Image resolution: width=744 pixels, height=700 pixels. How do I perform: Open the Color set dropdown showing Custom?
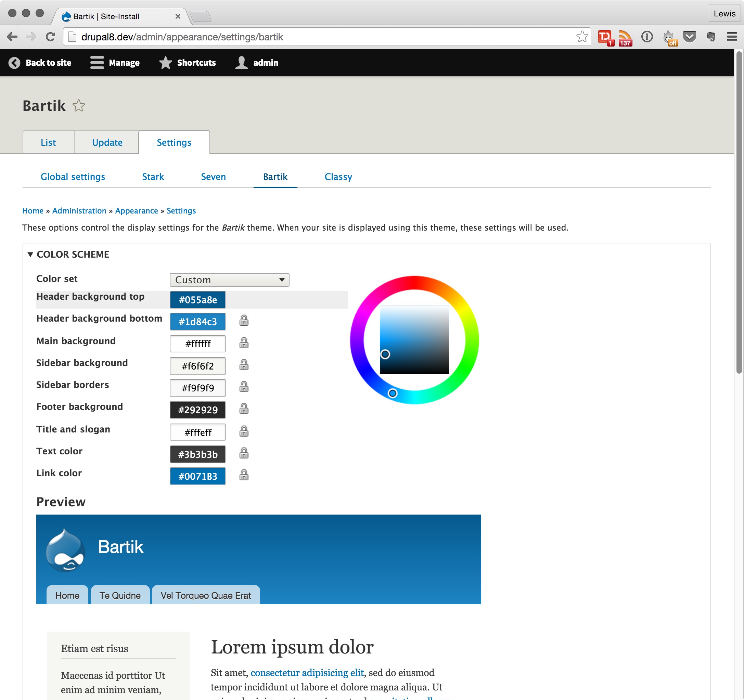229,280
